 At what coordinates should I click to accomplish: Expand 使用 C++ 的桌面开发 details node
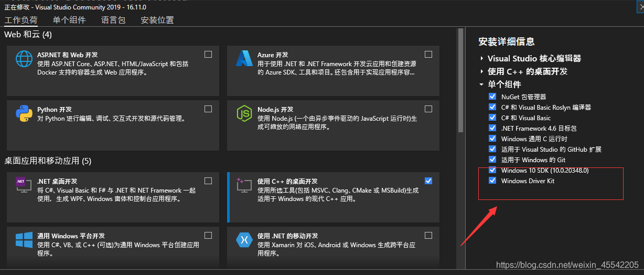(481, 71)
